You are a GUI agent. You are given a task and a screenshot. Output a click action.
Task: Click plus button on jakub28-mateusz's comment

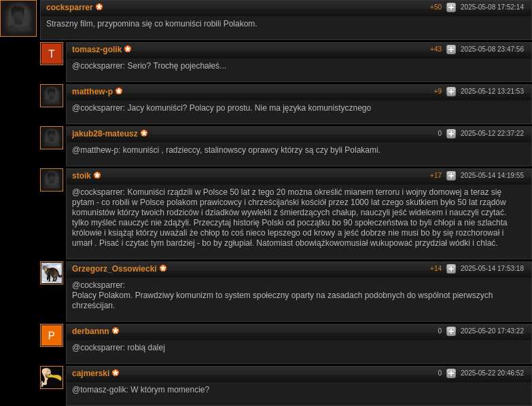[x=451, y=134]
